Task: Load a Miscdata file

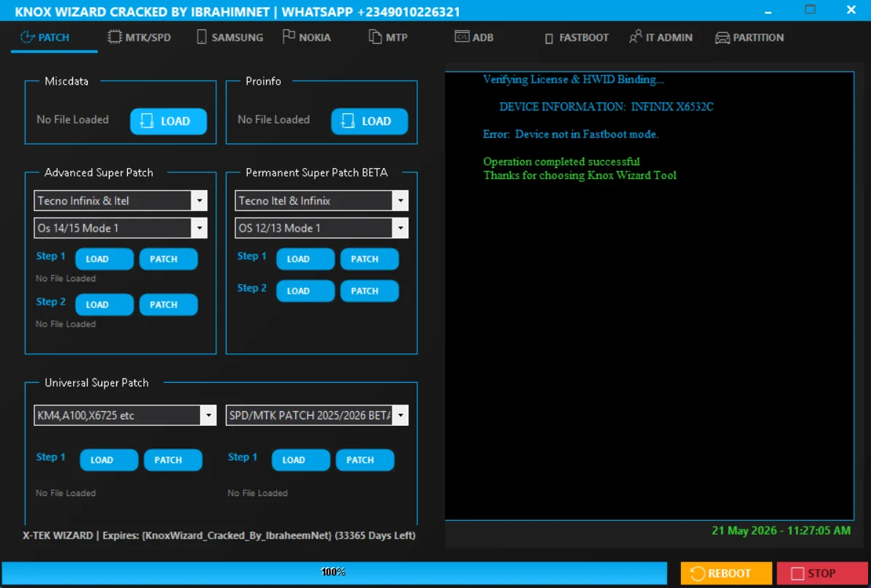Action: point(168,121)
